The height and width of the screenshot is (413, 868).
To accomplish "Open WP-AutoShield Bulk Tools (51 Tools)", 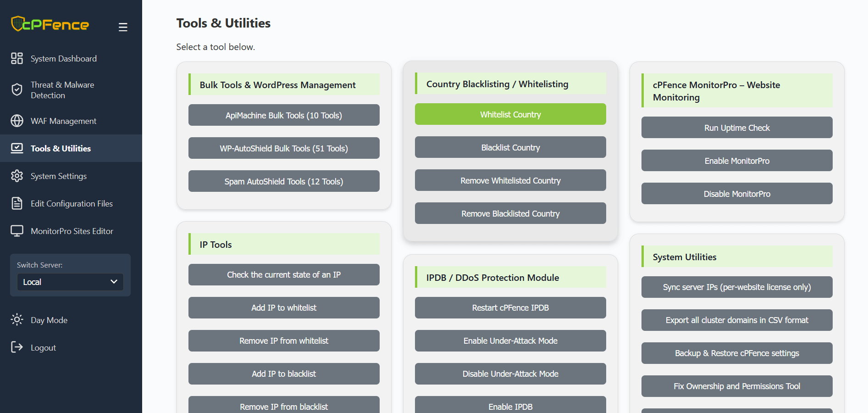I will point(284,148).
